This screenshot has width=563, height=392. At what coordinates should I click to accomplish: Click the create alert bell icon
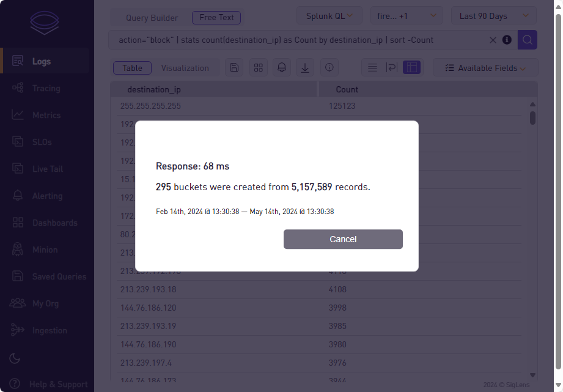[282, 68]
